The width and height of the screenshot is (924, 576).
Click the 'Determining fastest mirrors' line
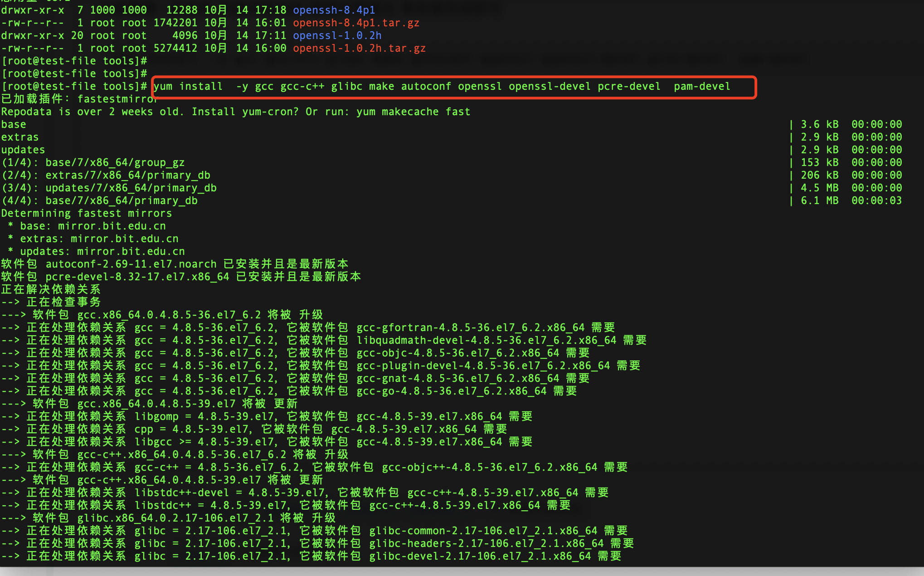86,213
